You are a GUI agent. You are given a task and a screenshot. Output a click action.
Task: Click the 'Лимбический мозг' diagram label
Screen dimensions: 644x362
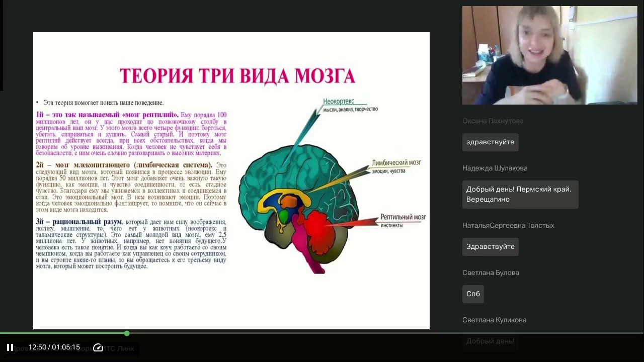tap(396, 163)
